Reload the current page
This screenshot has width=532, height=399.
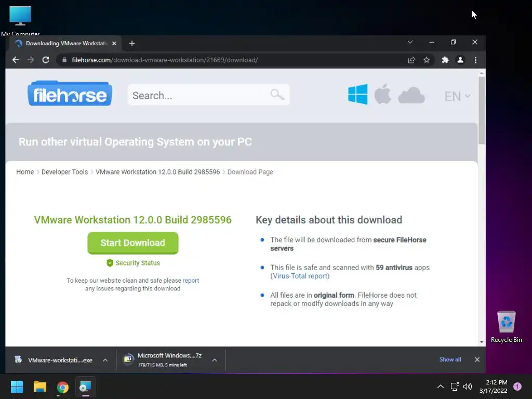(46, 60)
